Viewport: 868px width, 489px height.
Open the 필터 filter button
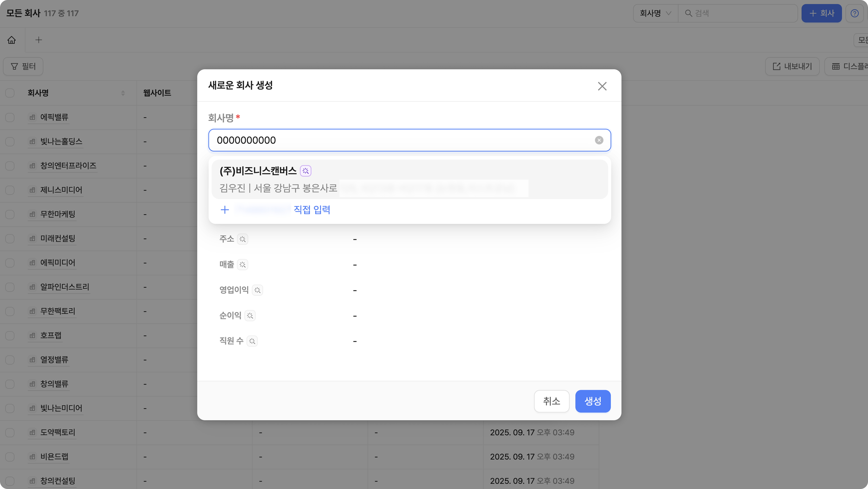point(23,66)
